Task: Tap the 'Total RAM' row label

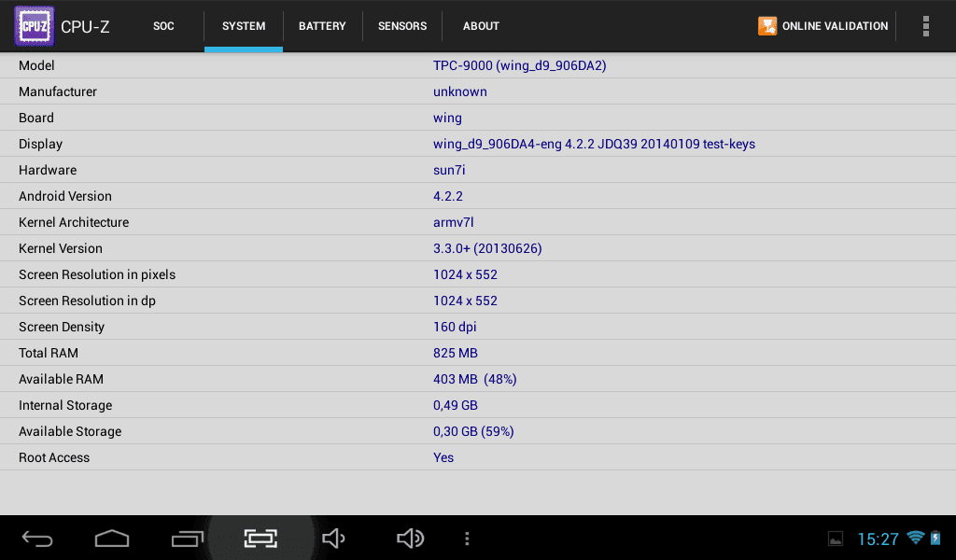Action: pyautogui.click(x=49, y=354)
